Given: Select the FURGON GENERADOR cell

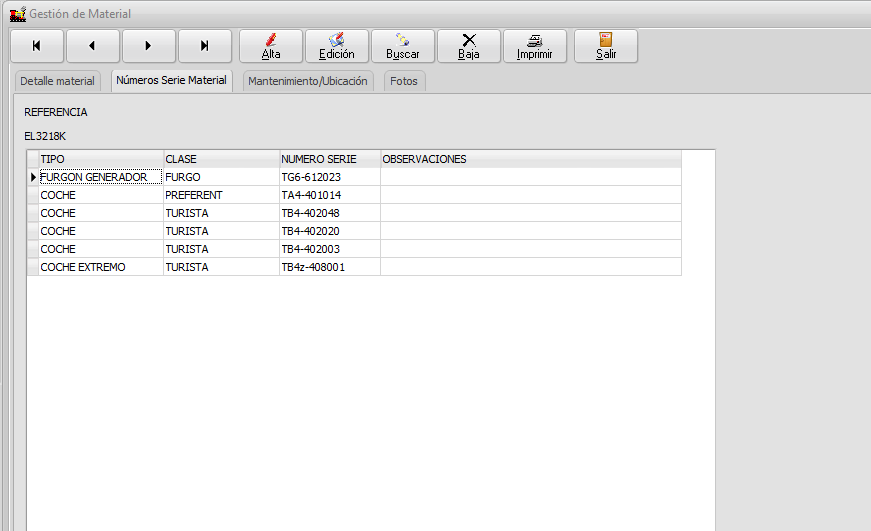Looking at the screenshot, I should tap(101, 177).
